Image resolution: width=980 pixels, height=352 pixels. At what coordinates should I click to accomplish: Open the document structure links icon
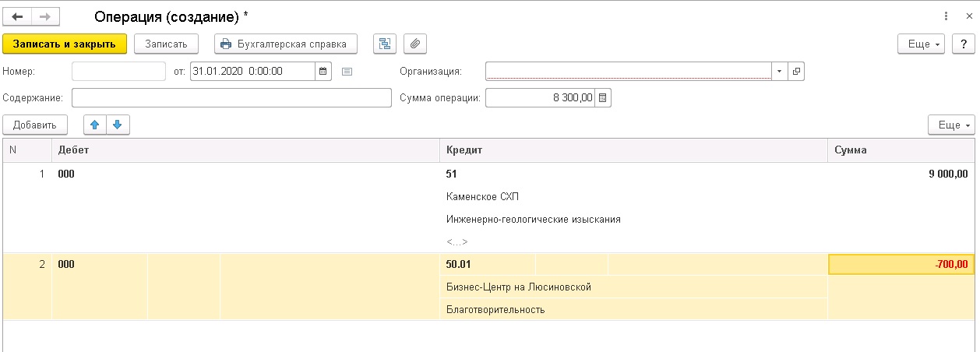pos(384,44)
